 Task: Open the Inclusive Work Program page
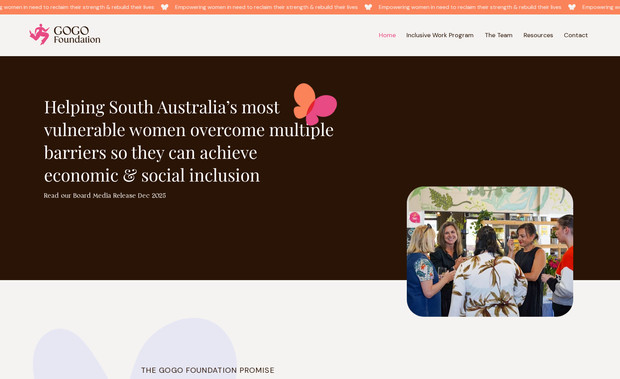pos(440,35)
